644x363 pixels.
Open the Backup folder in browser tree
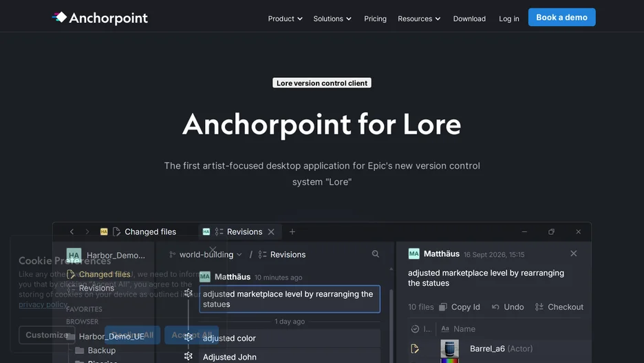[95, 350]
